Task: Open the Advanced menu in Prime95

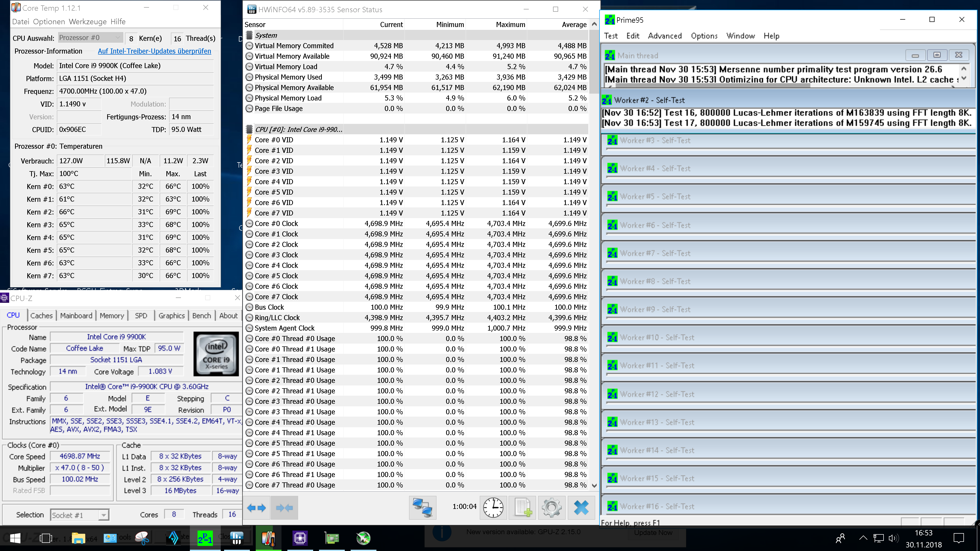Action: pyautogui.click(x=665, y=36)
